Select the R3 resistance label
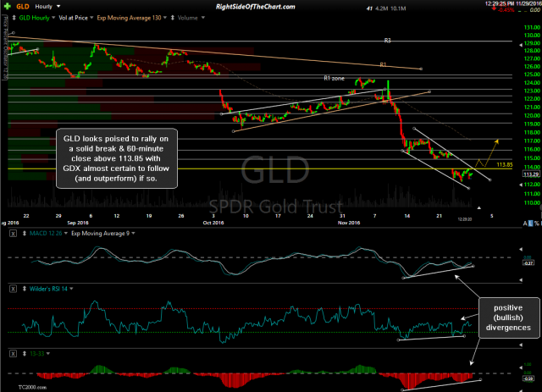 [387, 41]
